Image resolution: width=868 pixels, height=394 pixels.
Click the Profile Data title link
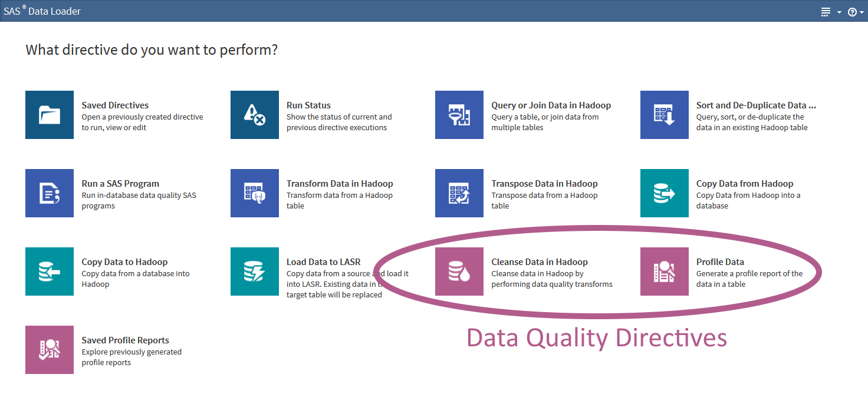(x=720, y=262)
